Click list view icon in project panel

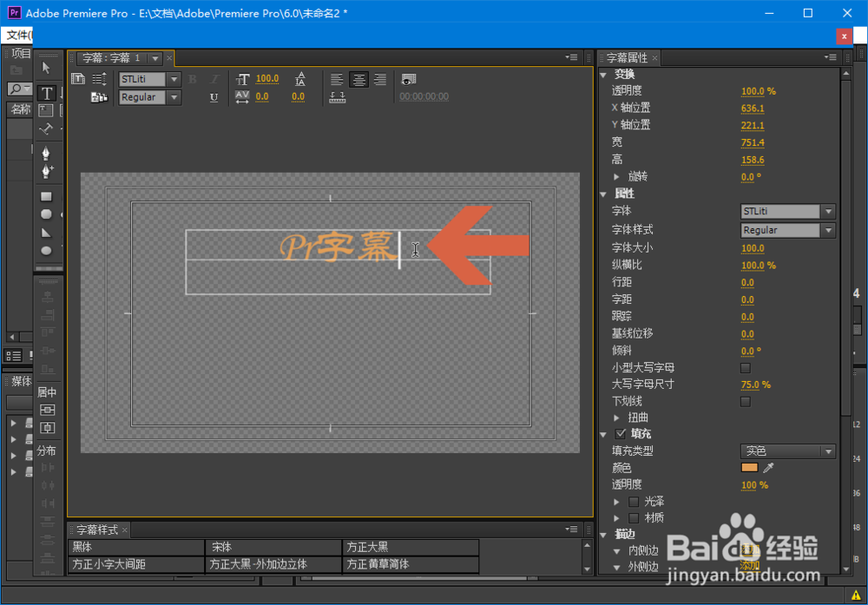tap(14, 356)
